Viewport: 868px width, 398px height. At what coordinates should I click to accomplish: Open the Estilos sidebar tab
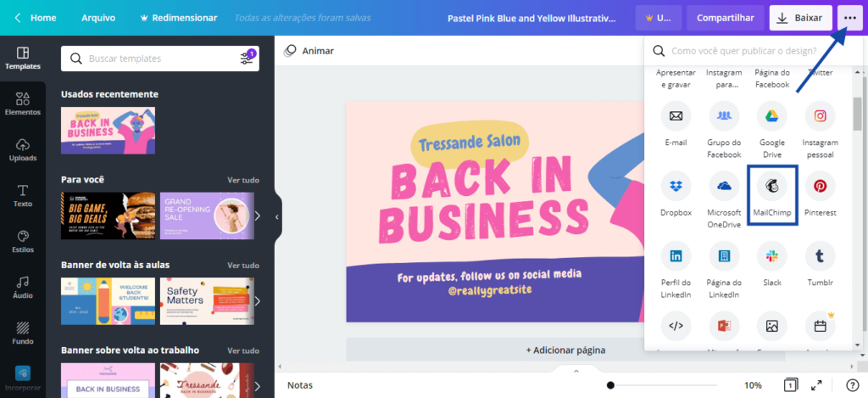23,242
